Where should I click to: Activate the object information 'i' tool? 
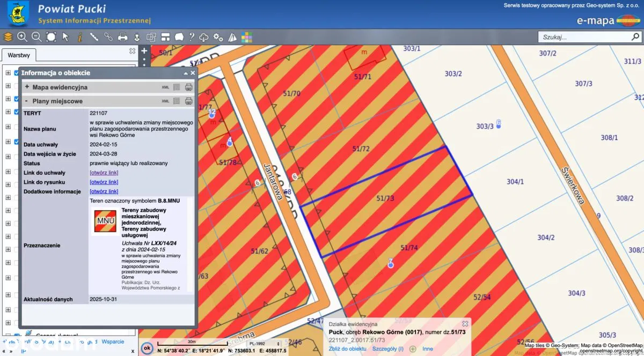click(x=79, y=37)
